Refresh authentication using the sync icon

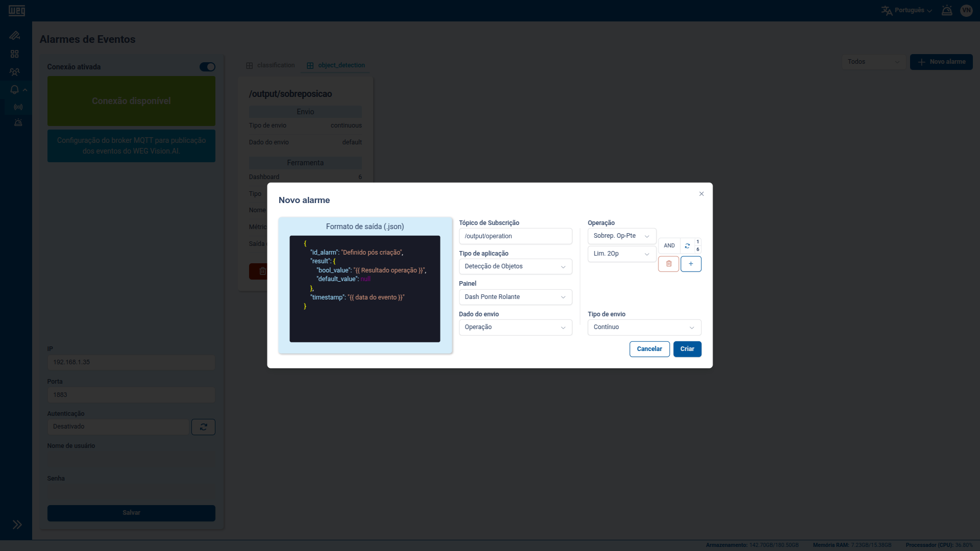203,427
